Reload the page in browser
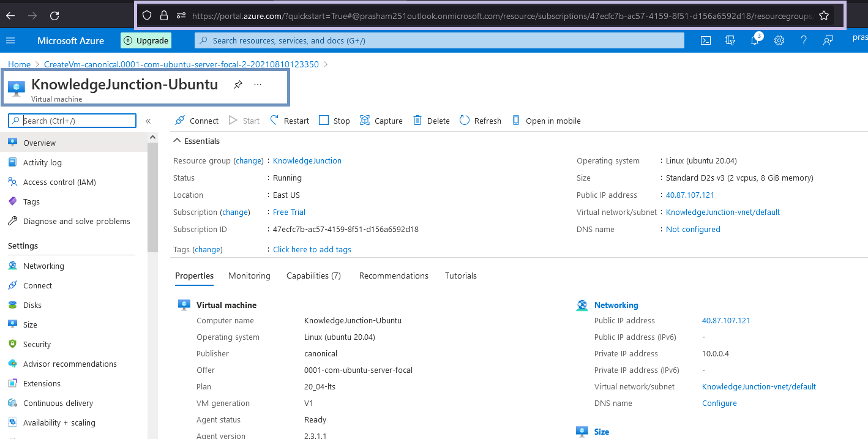Image resolution: width=868 pixels, height=439 pixels. pos(54,15)
